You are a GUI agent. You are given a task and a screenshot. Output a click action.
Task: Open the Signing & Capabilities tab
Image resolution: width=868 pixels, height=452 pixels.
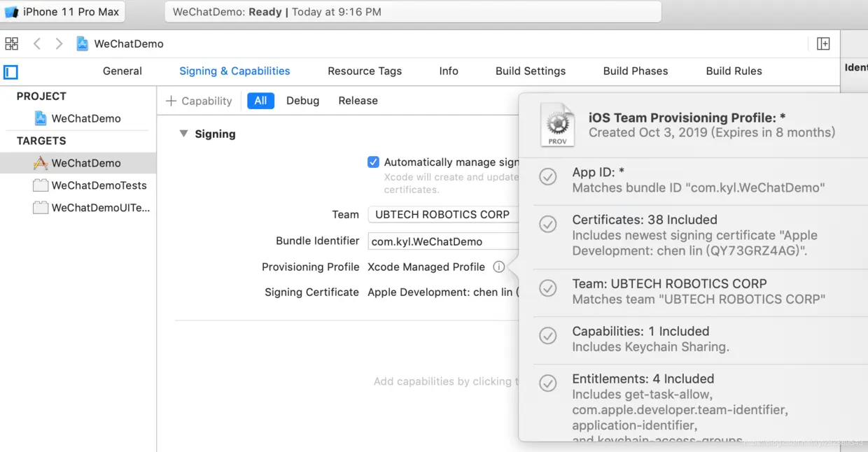(234, 71)
